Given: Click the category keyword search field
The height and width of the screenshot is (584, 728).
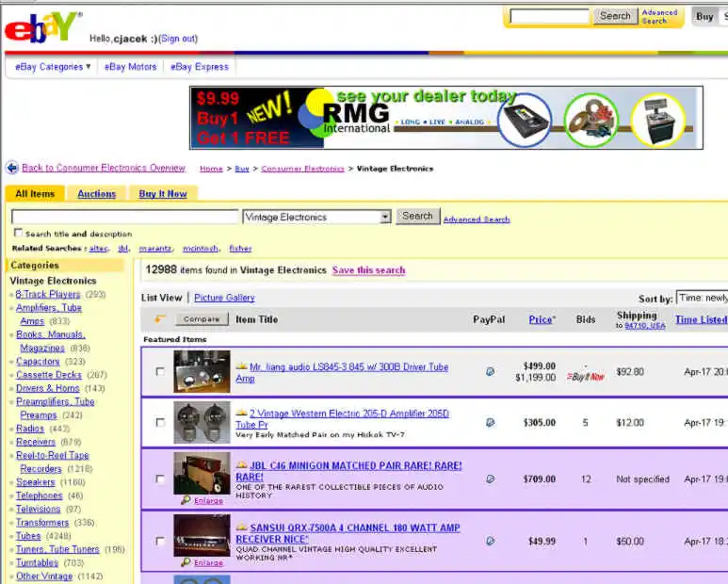Looking at the screenshot, I should click(125, 217).
